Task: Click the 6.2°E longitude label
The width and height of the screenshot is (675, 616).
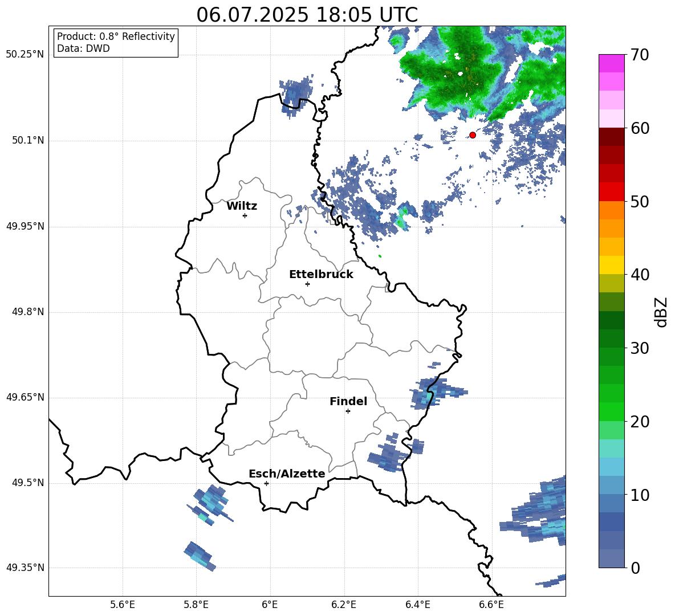Action: [344, 605]
